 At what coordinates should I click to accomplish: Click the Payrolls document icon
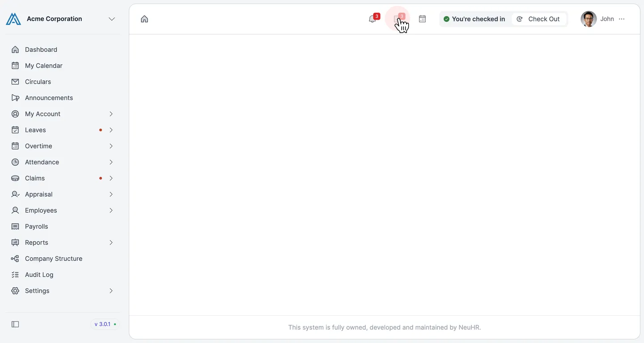[x=15, y=226]
